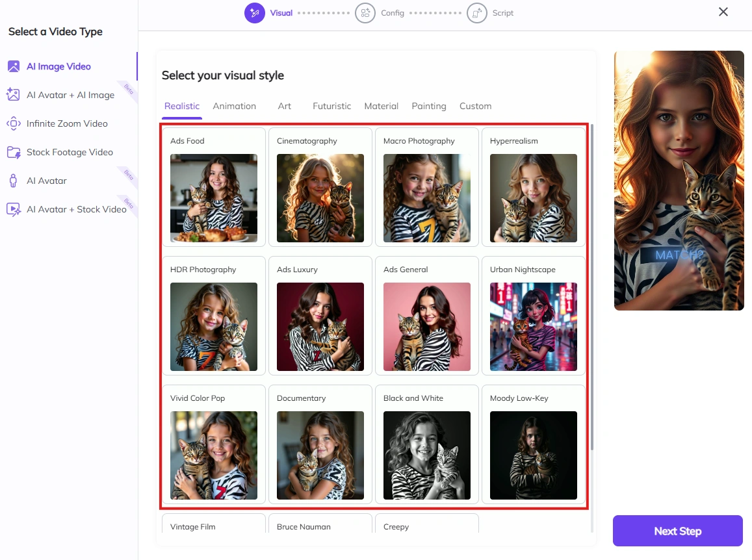Select the Material style tab
Viewport: 752px width, 560px height.
(382, 106)
